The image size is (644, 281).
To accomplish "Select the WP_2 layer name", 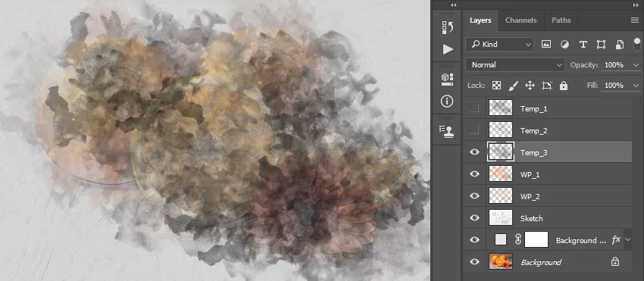I will (530, 197).
